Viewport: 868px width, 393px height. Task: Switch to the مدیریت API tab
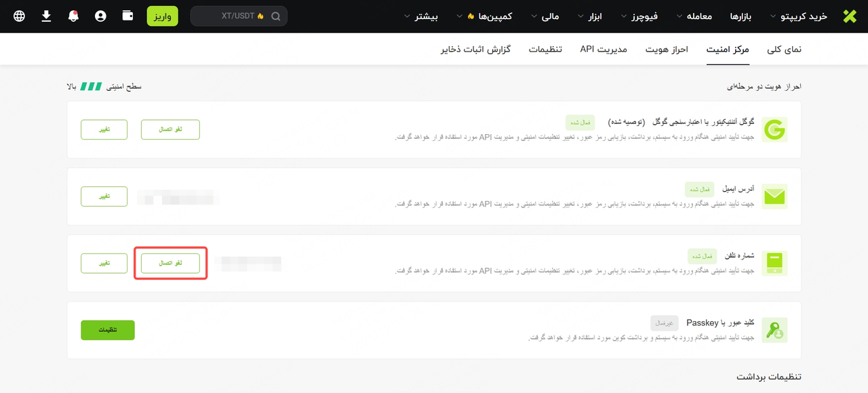[604, 49]
